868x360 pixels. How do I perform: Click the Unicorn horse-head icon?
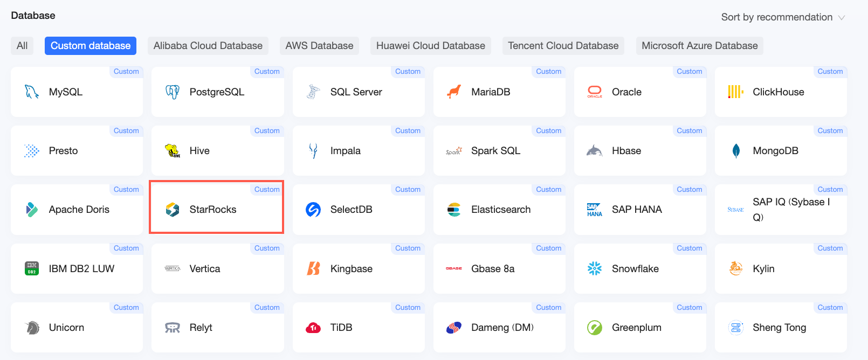32,328
